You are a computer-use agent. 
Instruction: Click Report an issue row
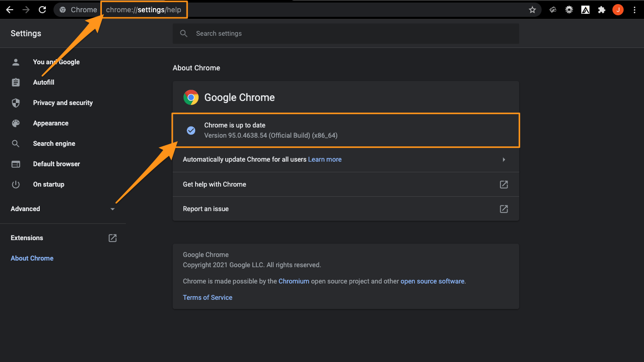click(x=346, y=209)
